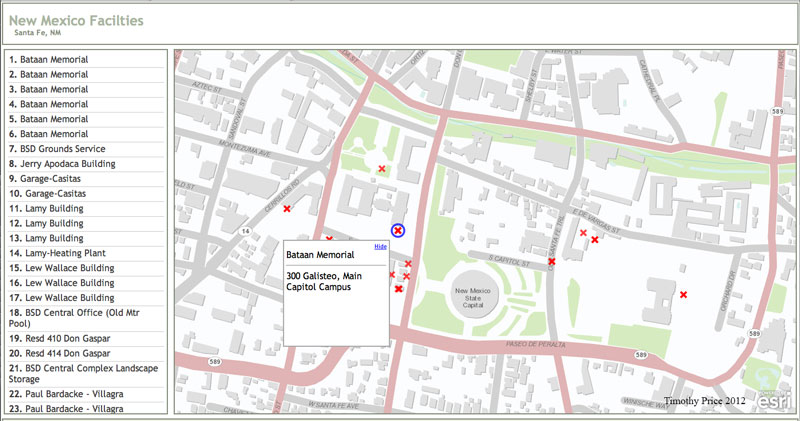Select the easternmost red X marker on map
This screenshot has width=800, height=421.
pos(683,295)
